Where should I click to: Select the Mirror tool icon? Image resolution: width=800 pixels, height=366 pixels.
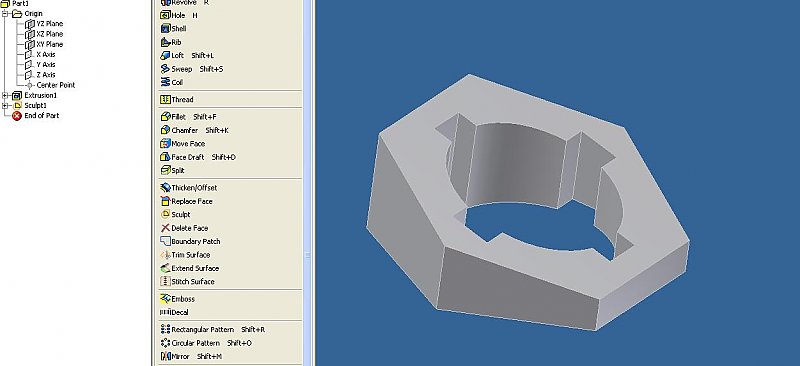click(165, 356)
